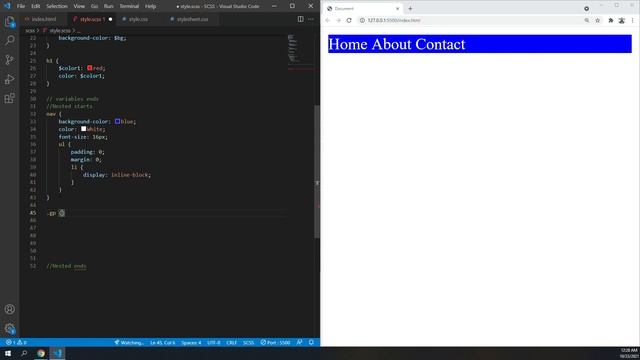The height and width of the screenshot is (360, 640).
Task: Open the Explorer view in activity bar
Action: coord(9,22)
